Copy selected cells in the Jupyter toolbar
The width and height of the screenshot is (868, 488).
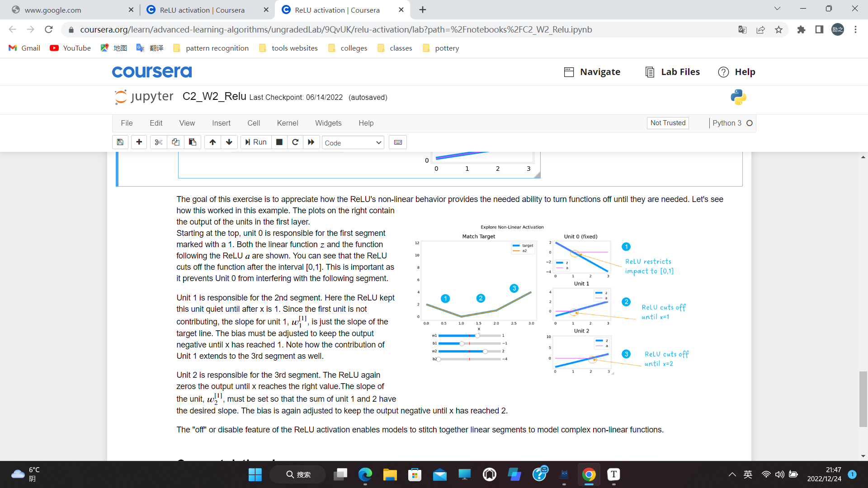point(175,142)
